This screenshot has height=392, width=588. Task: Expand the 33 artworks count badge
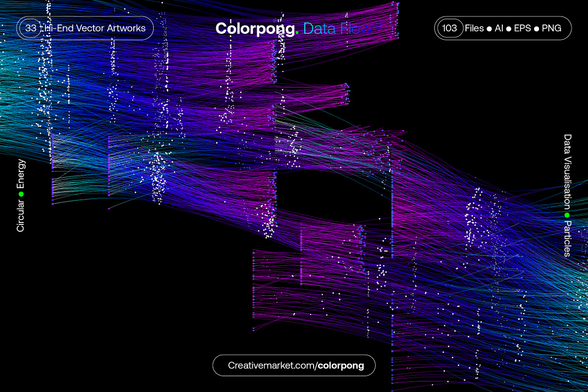click(x=30, y=28)
